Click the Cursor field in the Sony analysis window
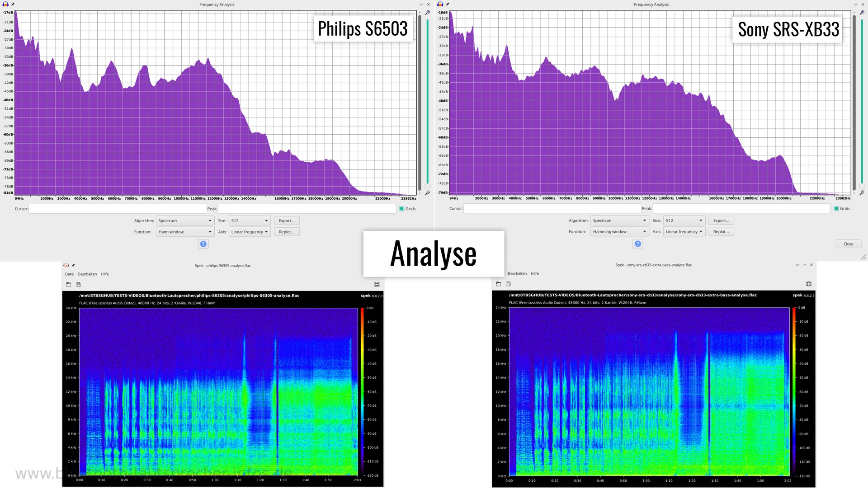 click(x=552, y=209)
